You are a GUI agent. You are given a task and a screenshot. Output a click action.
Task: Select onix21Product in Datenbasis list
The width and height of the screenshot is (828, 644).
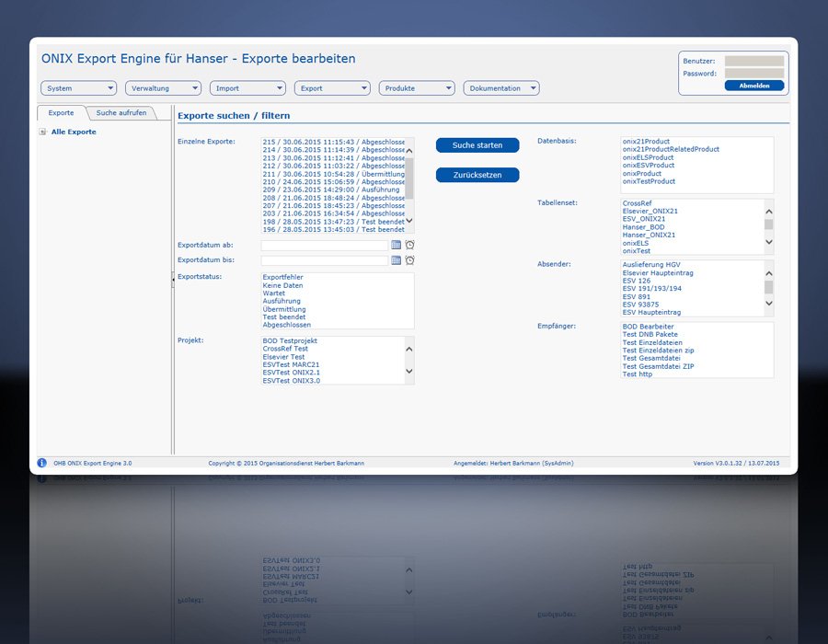646,142
